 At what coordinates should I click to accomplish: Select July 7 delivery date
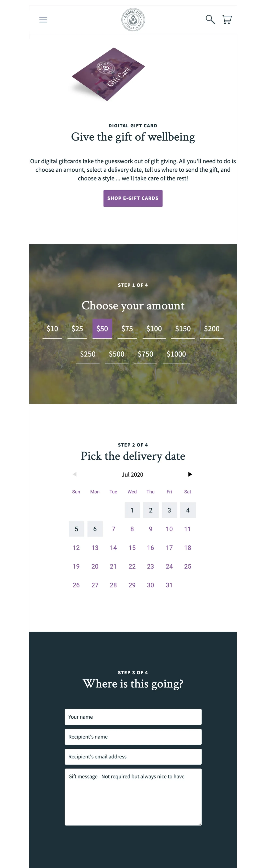[113, 529]
